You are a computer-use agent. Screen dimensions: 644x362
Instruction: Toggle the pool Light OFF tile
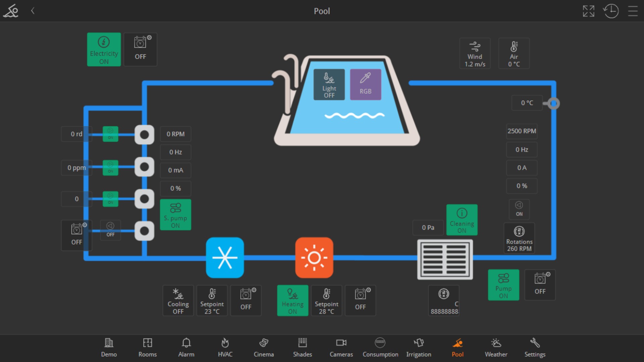[x=329, y=84]
